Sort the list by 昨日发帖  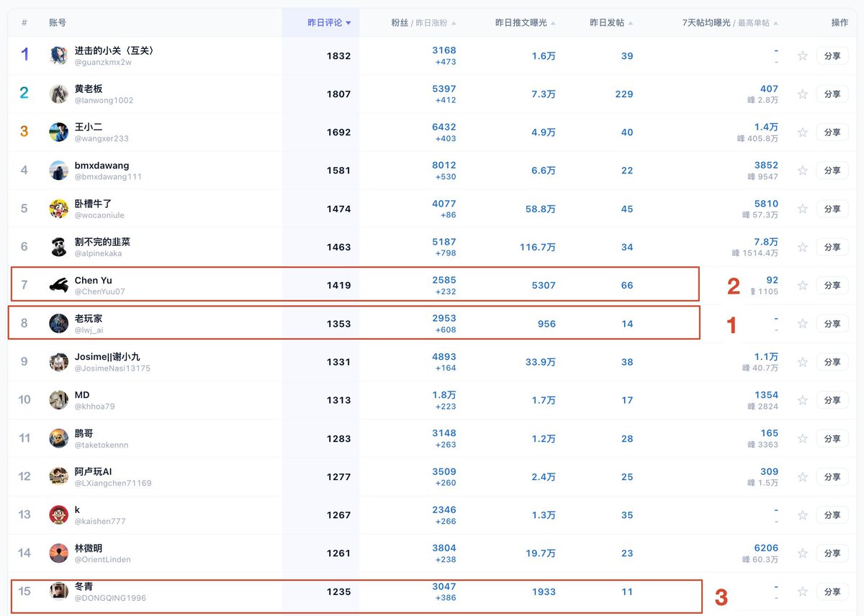click(611, 23)
